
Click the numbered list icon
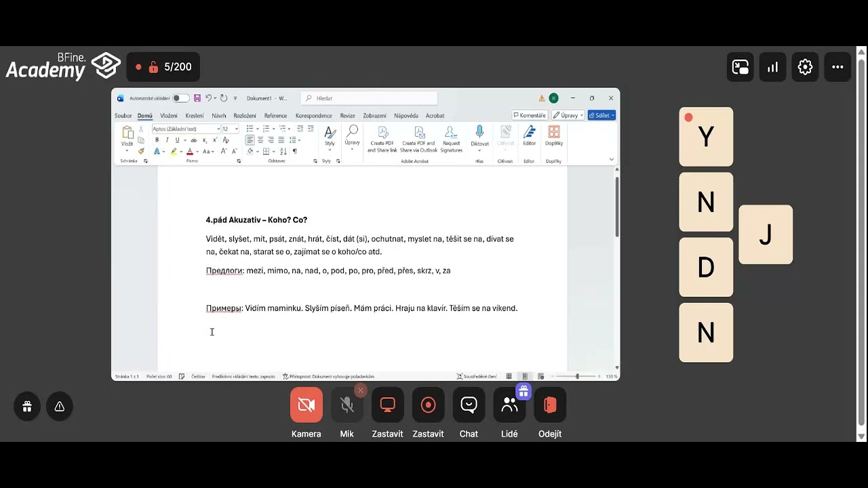[x=266, y=129]
